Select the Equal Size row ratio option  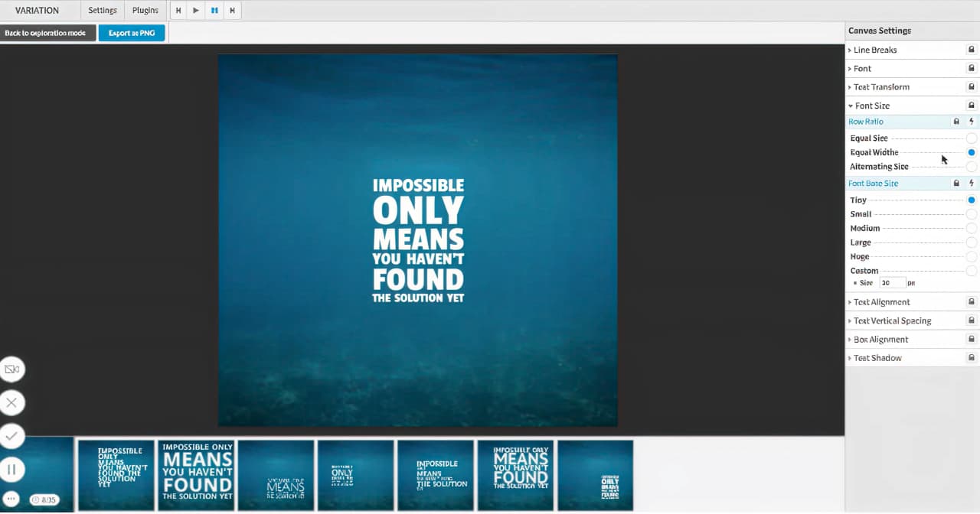[971, 138]
